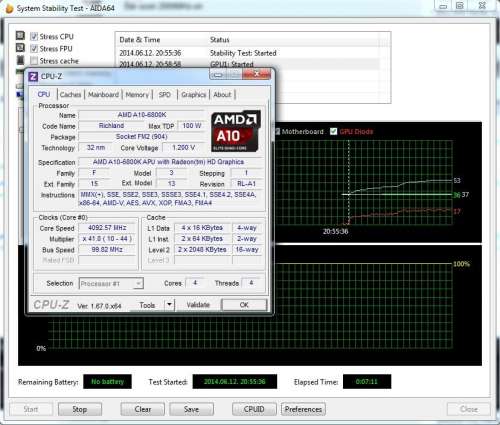Minimize the CPU-Z window
The width and height of the screenshot is (500, 425).
[x=218, y=75]
